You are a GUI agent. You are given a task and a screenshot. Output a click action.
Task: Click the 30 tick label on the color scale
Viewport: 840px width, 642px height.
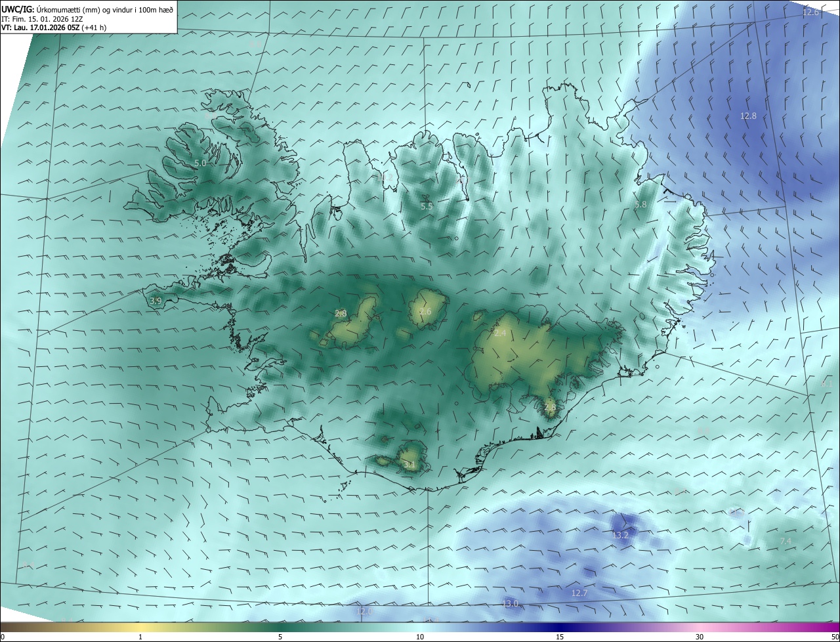(x=700, y=637)
